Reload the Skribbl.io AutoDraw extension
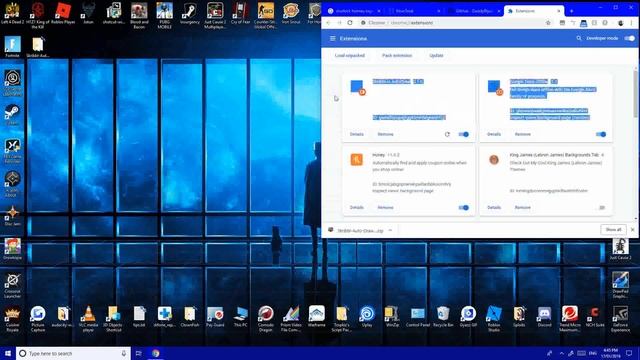 click(447, 134)
